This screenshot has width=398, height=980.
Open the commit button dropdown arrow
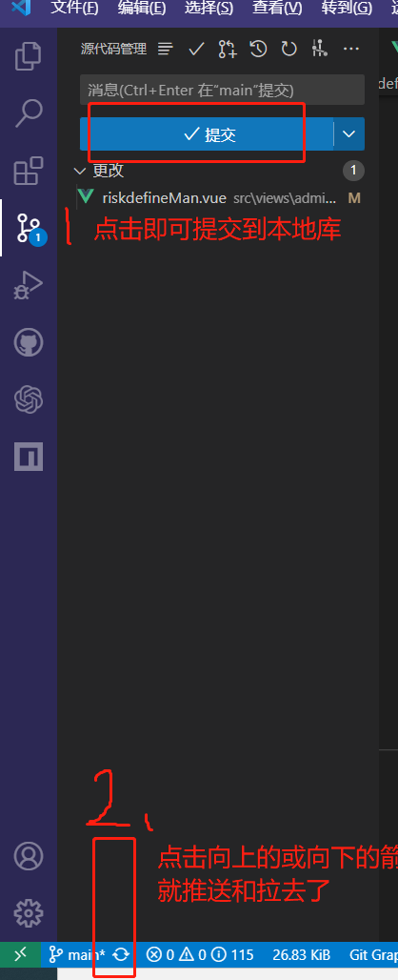pos(349,133)
